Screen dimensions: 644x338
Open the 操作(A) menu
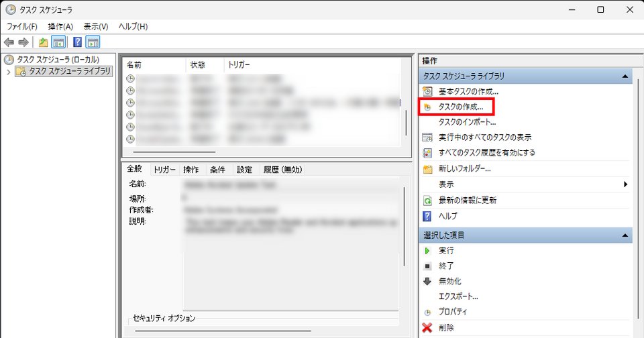[60, 27]
